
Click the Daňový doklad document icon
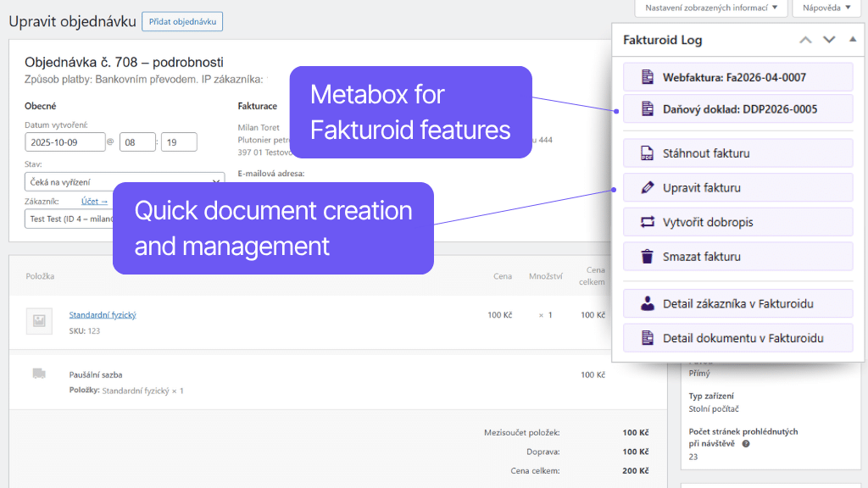[647, 109]
